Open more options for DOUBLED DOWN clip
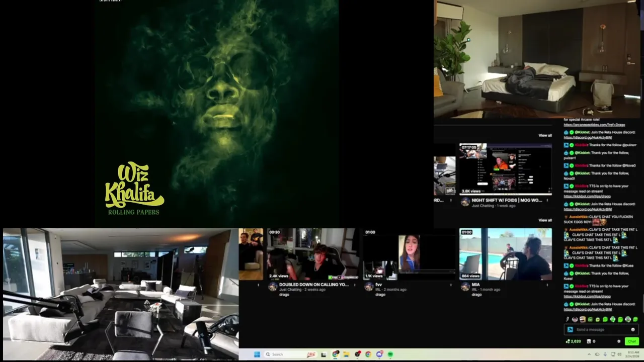 coord(355,285)
